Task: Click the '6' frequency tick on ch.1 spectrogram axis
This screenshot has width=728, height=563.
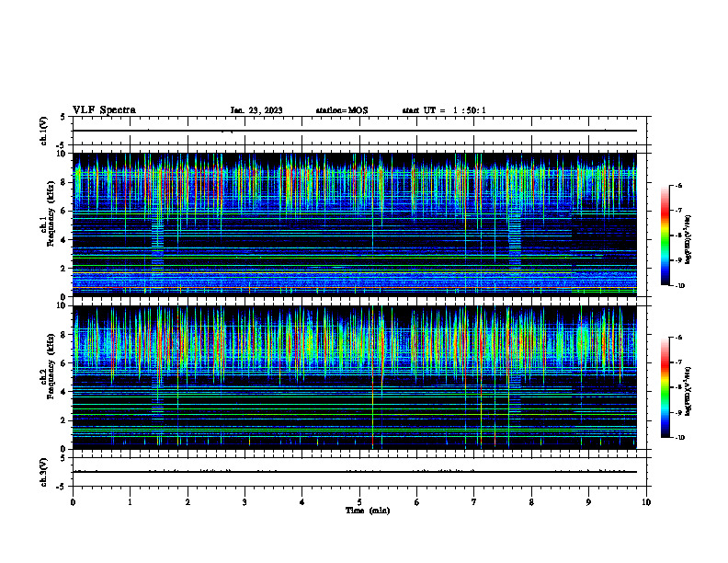Action: click(64, 212)
